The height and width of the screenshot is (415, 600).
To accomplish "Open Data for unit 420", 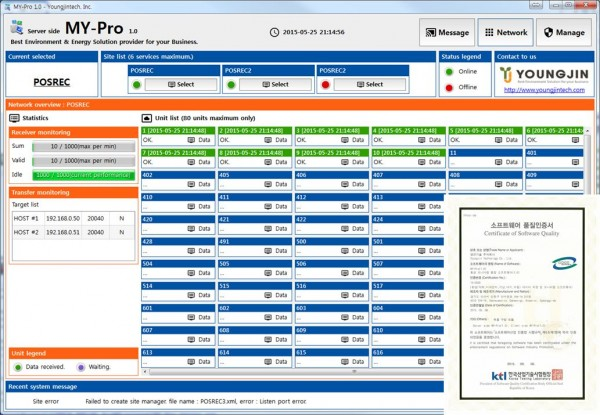I will tap(199, 229).
